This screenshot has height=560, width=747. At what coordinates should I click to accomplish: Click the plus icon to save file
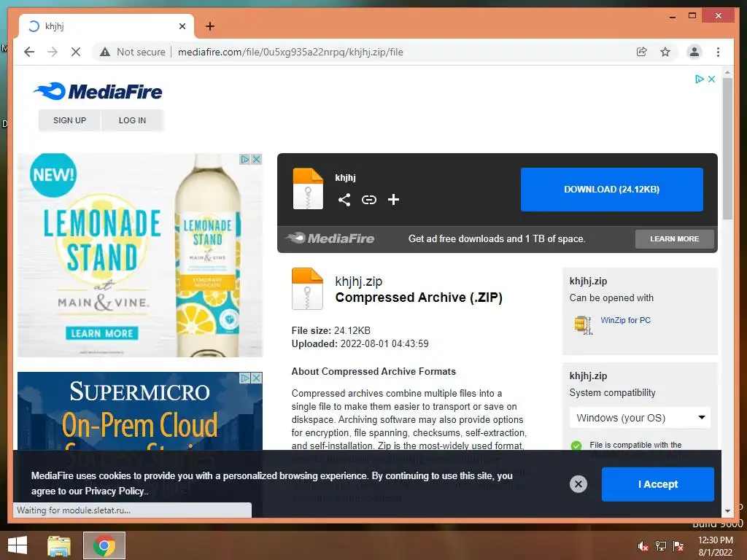coord(393,200)
